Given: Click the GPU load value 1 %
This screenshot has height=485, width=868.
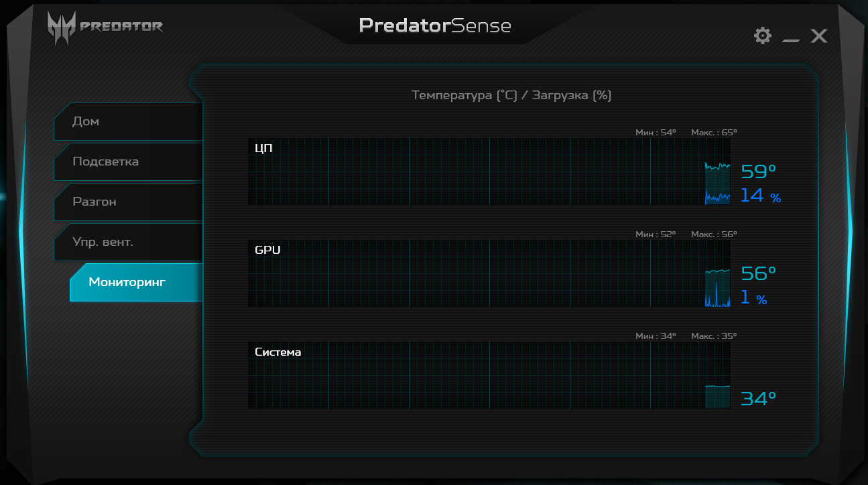Looking at the screenshot, I should click(754, 298).
